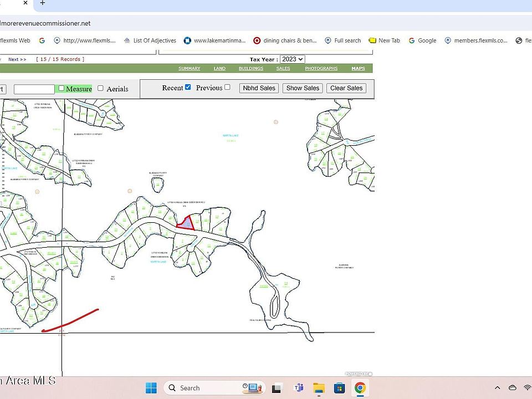Click the OneDrive cloud tray icon
Image resolution: width=532 pixels, height=399 pixels.
click(513, 388)
